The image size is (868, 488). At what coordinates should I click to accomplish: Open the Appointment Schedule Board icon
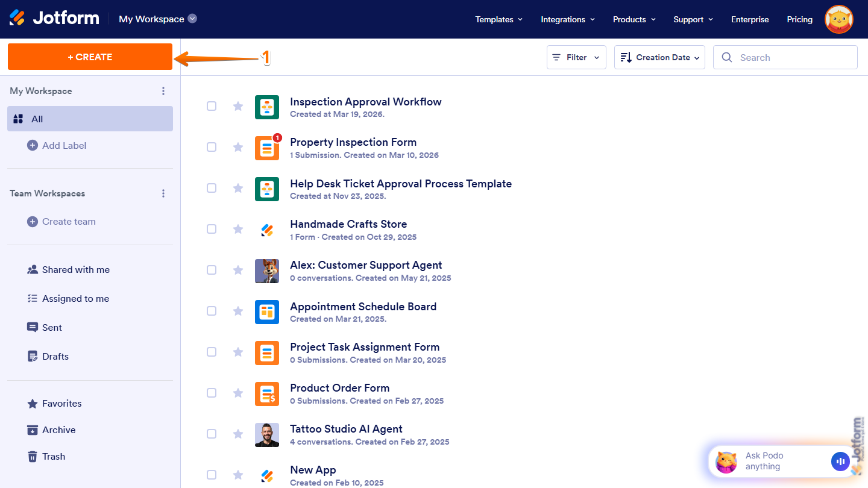(x=267, y=311)
